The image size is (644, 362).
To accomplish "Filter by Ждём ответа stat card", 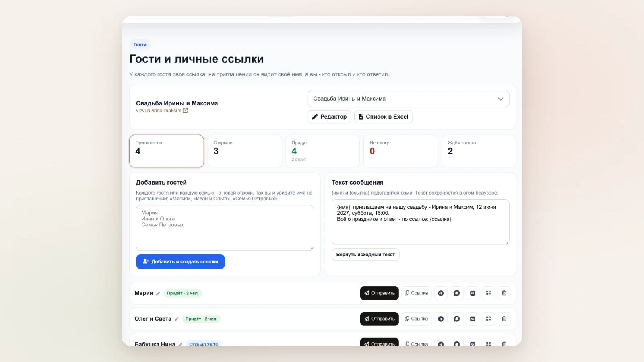I will click(x=479, y=151).
